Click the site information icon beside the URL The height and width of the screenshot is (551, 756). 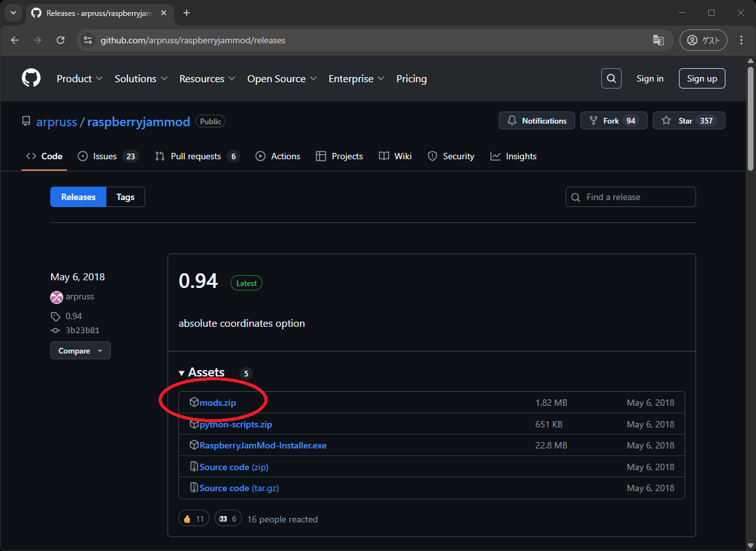coord(88,41)
